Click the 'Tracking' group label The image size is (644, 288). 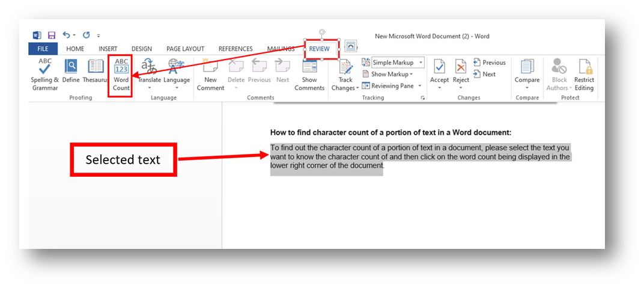tap(373, 98)
